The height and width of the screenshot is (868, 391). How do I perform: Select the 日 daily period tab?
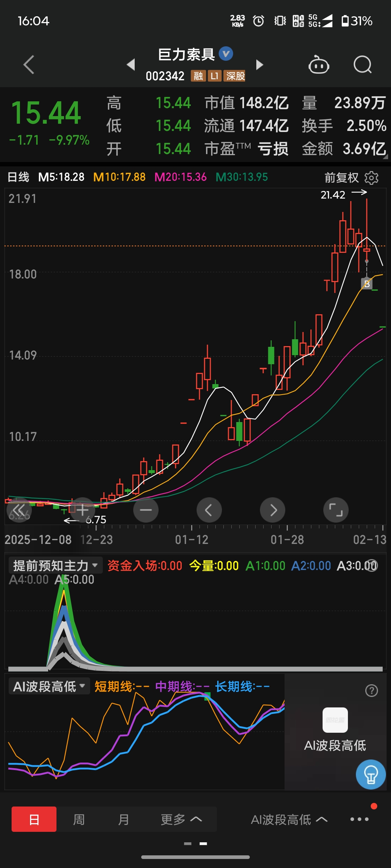click(34, 819)
